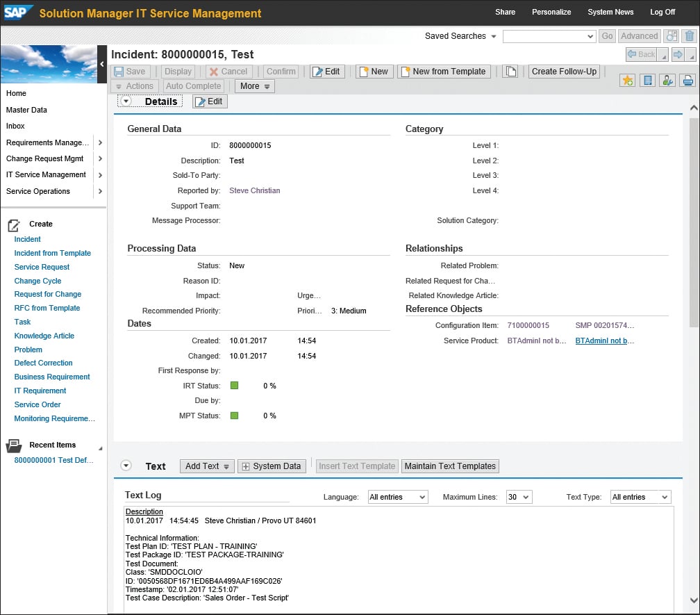
Task: Collapse the Details section disclosure triangle
Action: (x=126, y=101)
